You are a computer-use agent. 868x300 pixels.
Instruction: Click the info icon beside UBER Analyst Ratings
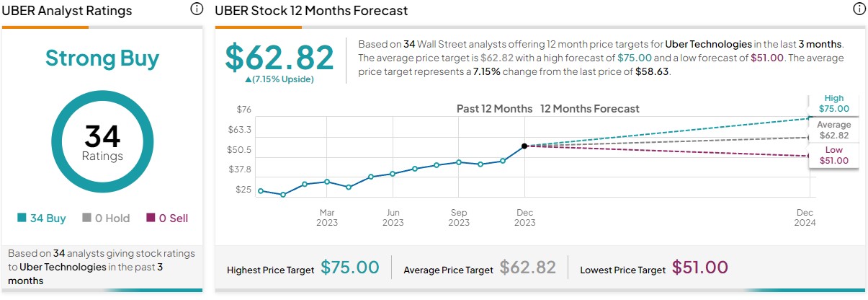(x=197, y=9)
